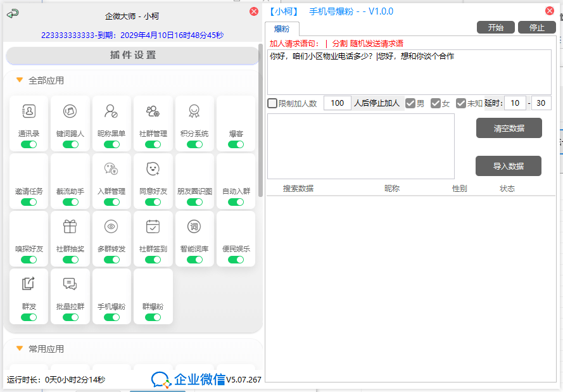Open the 同意好友 accept friends icon
563x392 pixels.
coord(153,168)
